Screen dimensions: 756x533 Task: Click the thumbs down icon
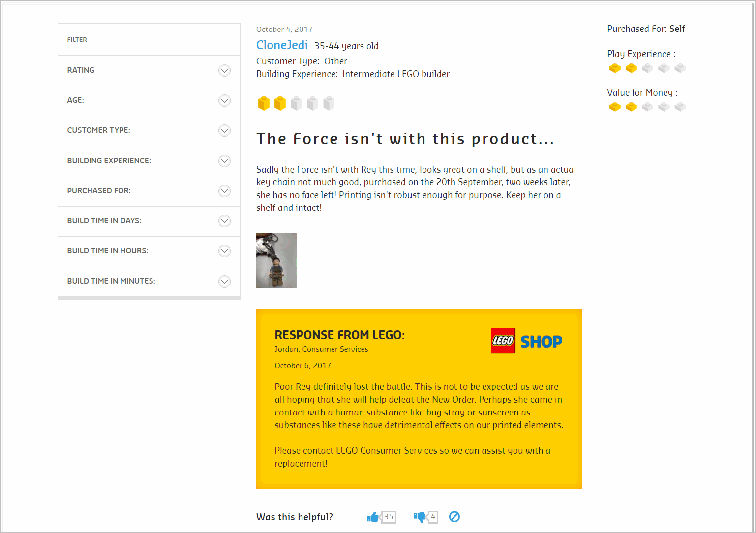tap(421, 517)
